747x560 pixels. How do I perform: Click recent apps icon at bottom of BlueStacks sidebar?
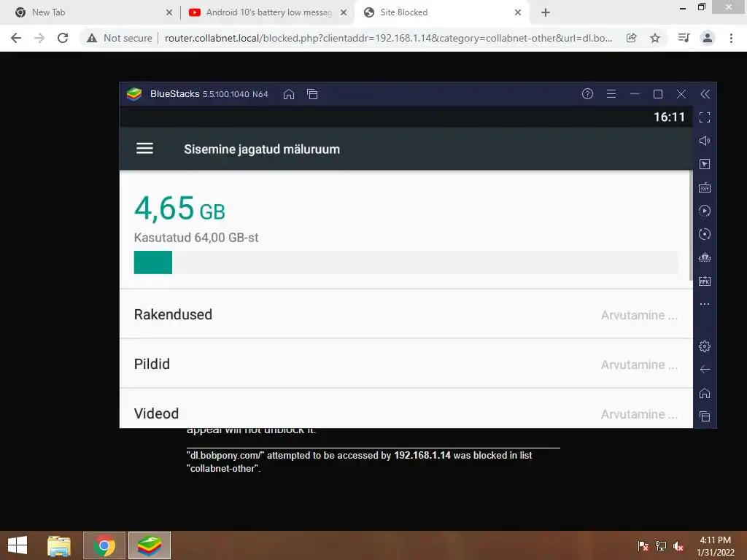705,416
